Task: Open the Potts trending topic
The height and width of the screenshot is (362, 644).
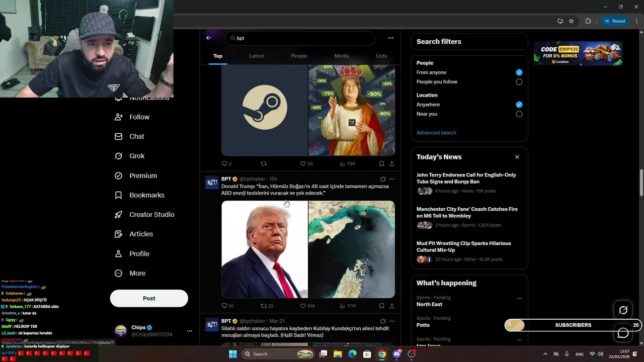Action: [423, 325]
